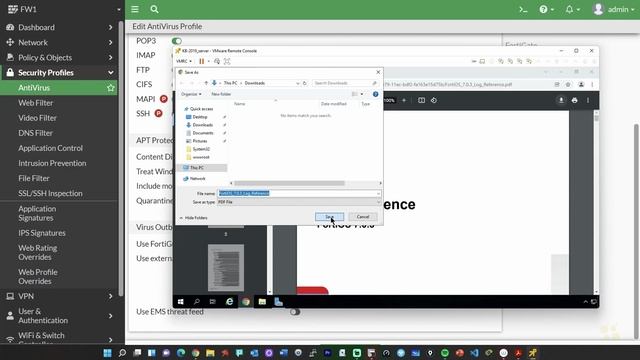Open the DNS Filter menu item
The width and height of the screenshot is (640, 360).
[35, 133]
